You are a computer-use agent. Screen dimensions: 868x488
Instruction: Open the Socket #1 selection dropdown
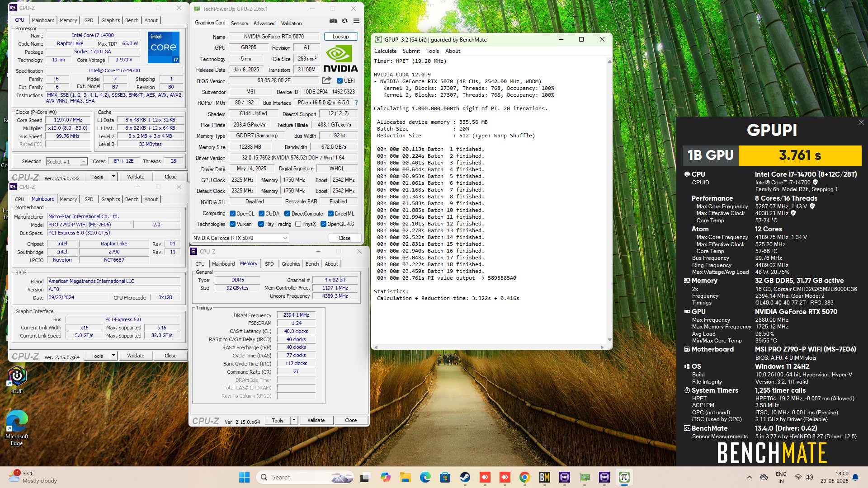(x=66, y=162)
